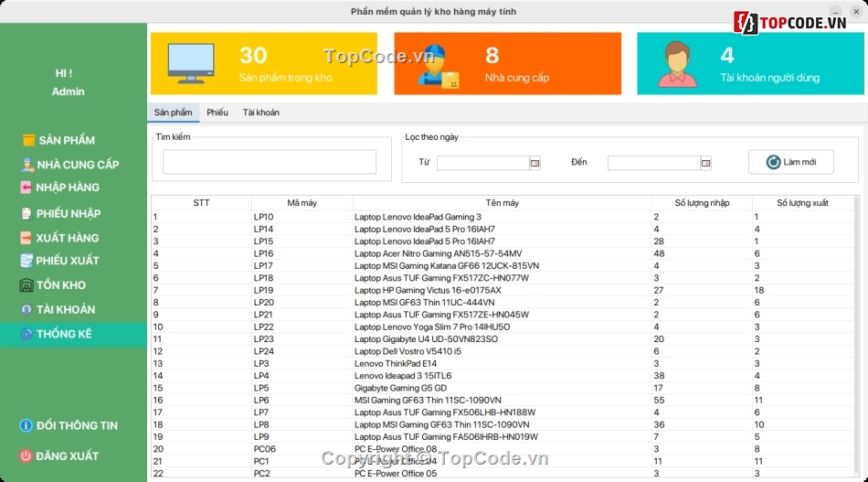Screen dimensions: 868x482
Task: Click the Đổi thông tin info icon
Action: (x=26, y=425)
